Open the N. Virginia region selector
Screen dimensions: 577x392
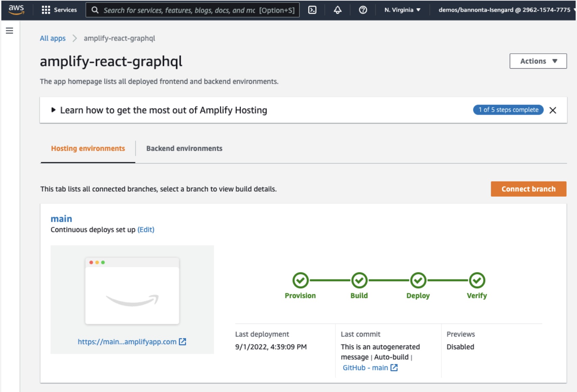402,10
